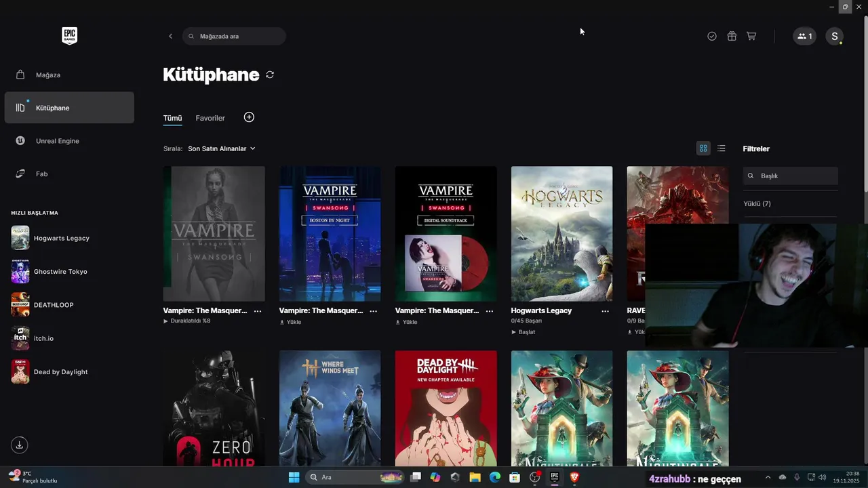The image size is (868, 488).
Task: Open friends list showing 1 online
Action: pos(804,36)
